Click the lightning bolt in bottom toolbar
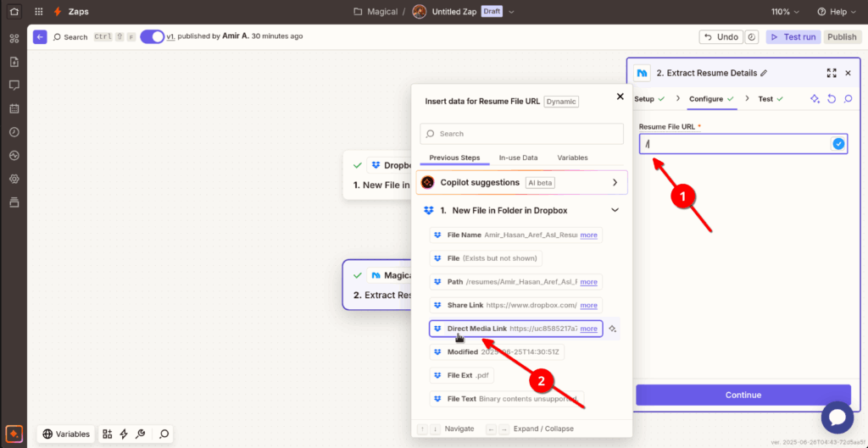Screen dimensions: 868x448 [124, 434]
